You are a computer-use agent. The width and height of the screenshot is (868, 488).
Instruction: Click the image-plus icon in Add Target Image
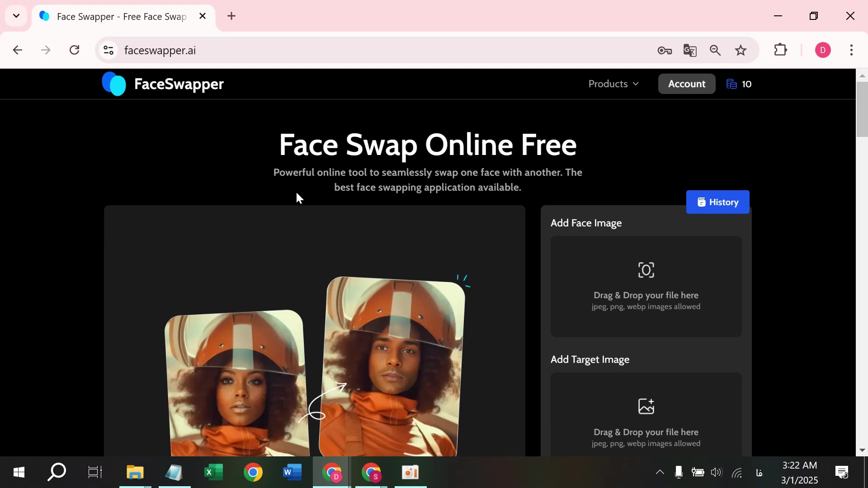(x=646, y=406)
